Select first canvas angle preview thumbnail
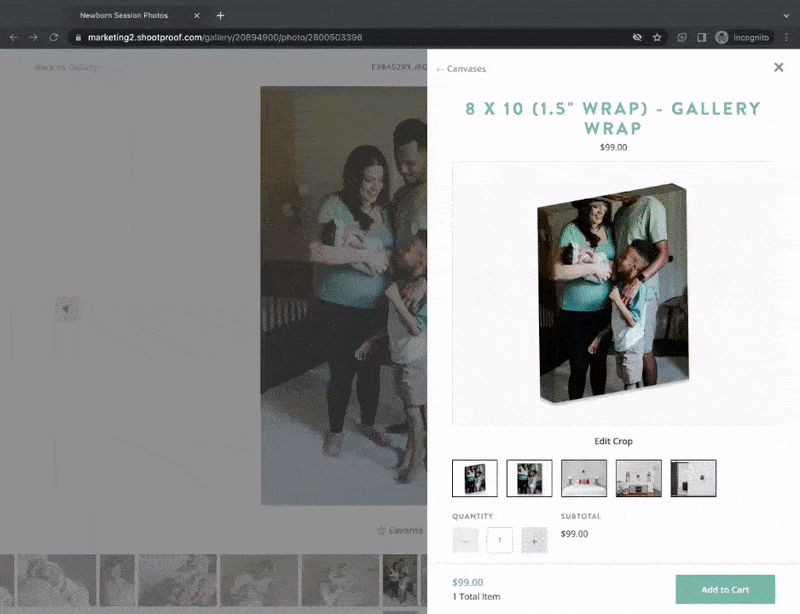800x614 pixels. tap(474, 478)
